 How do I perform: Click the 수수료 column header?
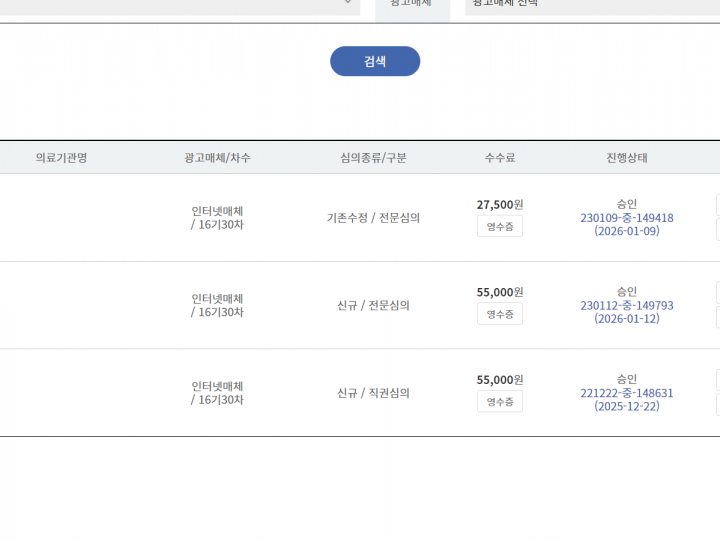(499, 158)
